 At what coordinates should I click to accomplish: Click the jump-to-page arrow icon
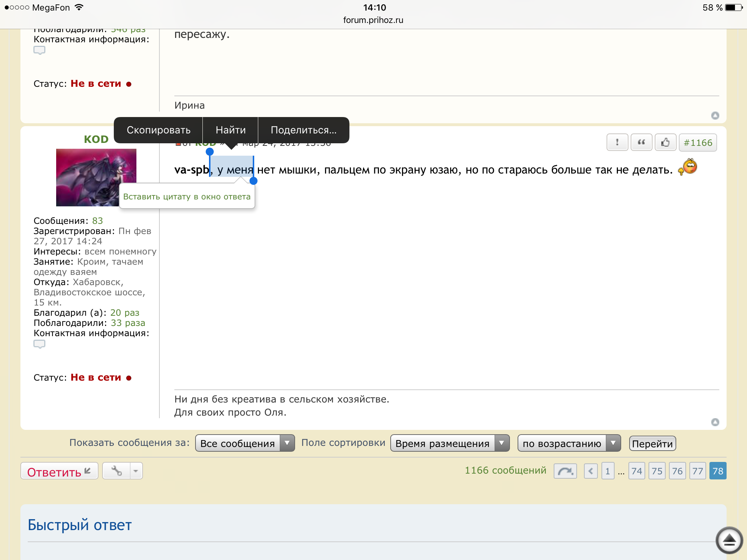click(x=565, y=471)
